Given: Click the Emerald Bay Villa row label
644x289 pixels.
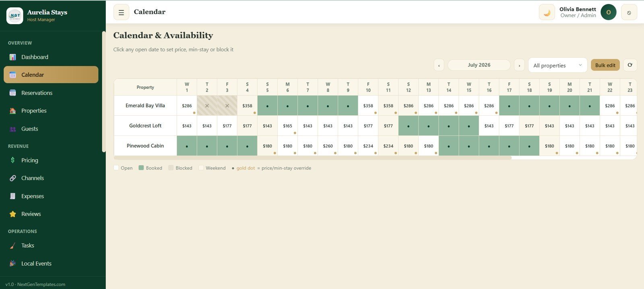Looking at the screenshot, I should coord(145,106).
